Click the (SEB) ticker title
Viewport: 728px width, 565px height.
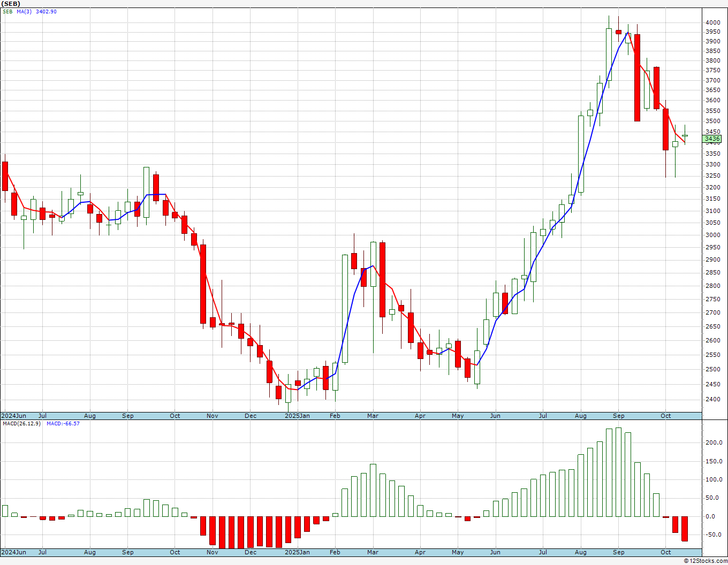(11, 4)
